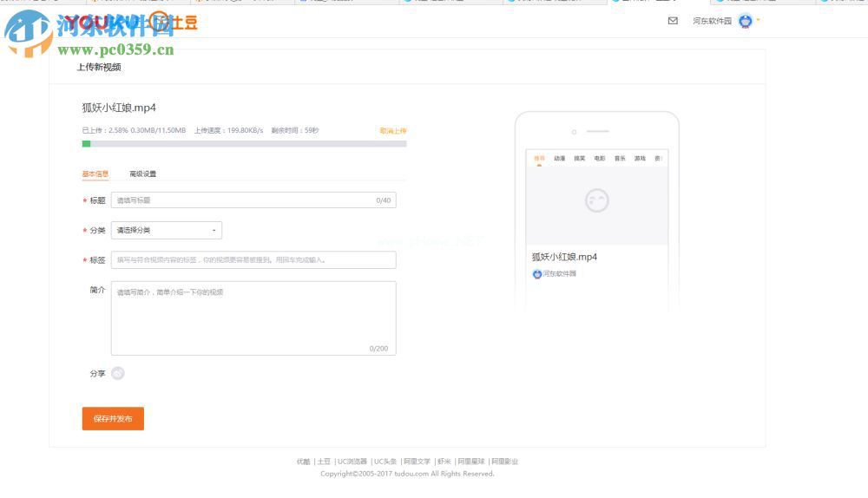Click the Weibo share icon next to 分享
The width and height of the screenshot is (868, 498).
[x=118, y=373]
